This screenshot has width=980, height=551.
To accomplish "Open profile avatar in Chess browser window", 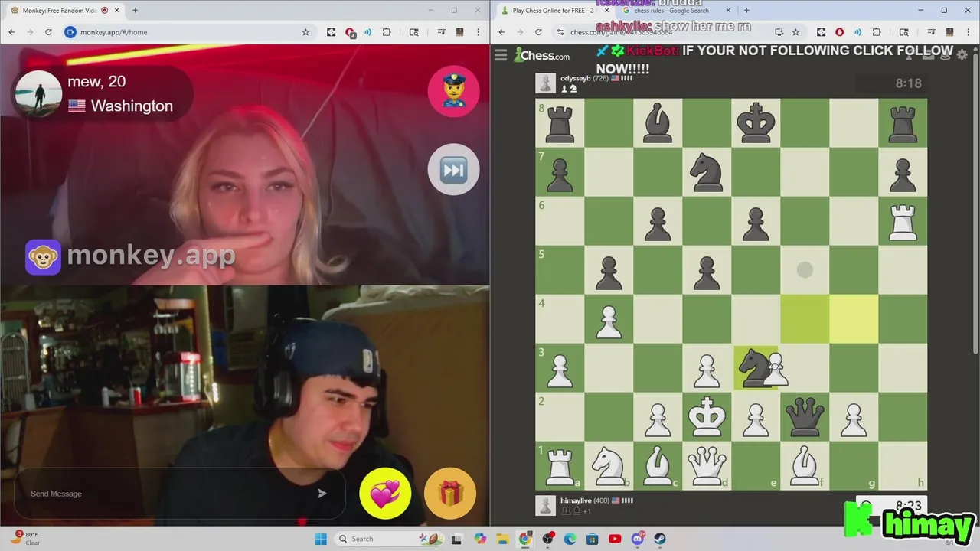I will pyautogui.click(x=950, y=32).
